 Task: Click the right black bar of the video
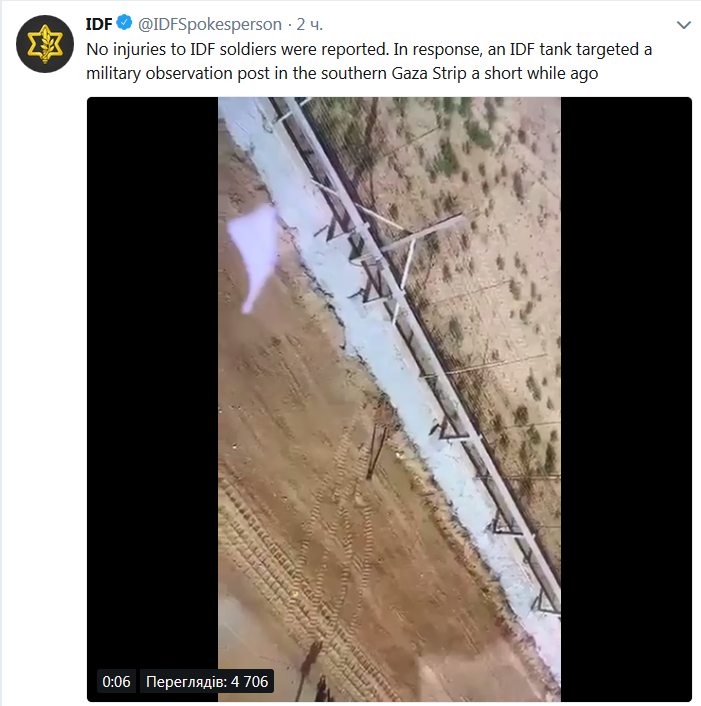[x=626, y=399]
